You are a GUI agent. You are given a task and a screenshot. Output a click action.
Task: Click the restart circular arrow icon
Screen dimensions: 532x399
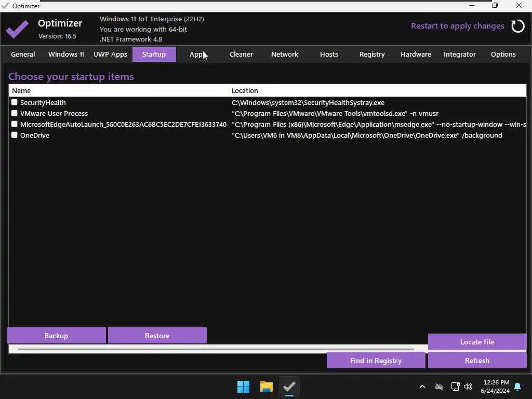518,26
